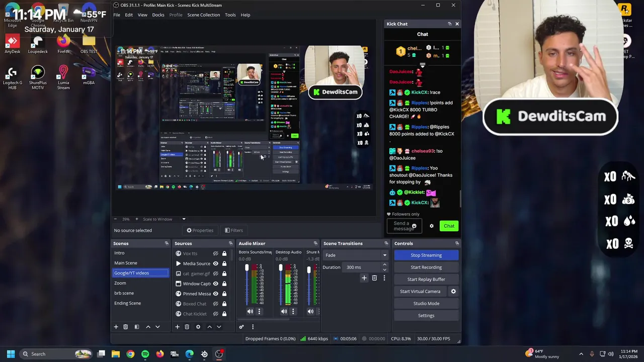Open source properties gear in Sources dock

coord(198,327)
